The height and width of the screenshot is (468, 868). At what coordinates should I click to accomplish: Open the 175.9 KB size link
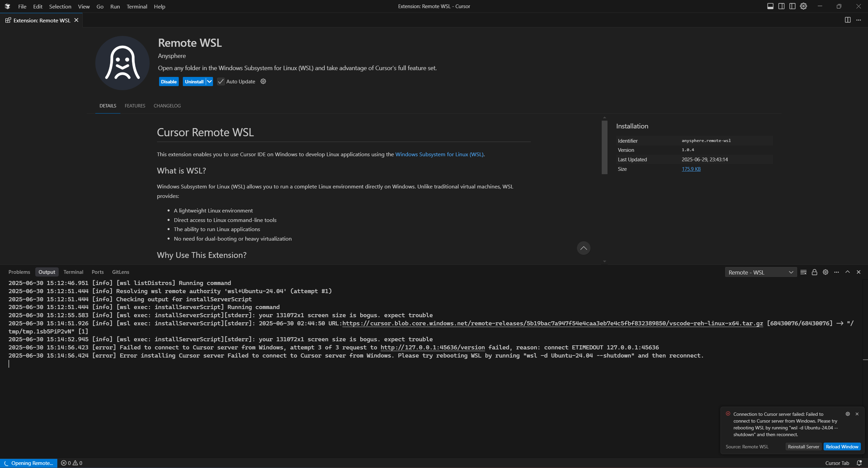tap(691, 169)
